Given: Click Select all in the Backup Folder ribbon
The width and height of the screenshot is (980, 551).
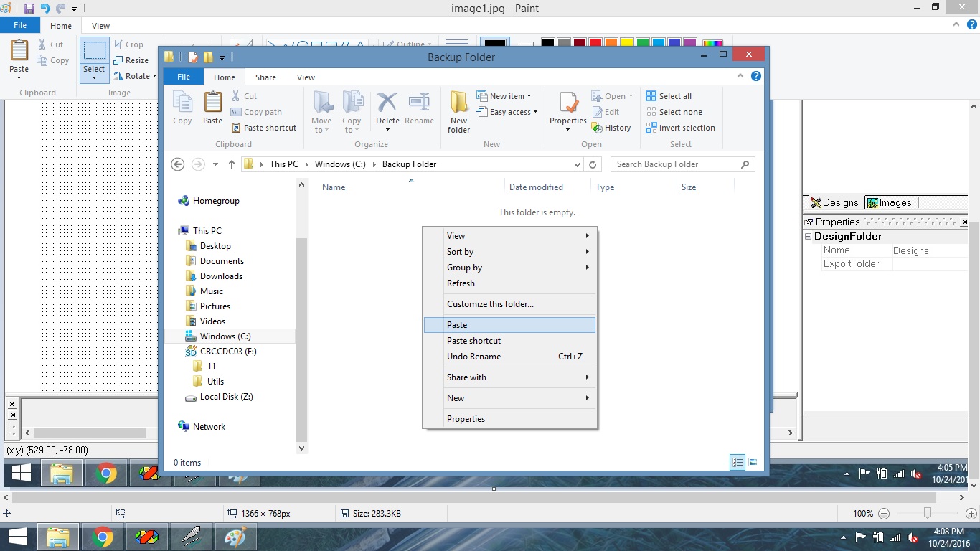Looking at the screenshot, I should (669, 96).
